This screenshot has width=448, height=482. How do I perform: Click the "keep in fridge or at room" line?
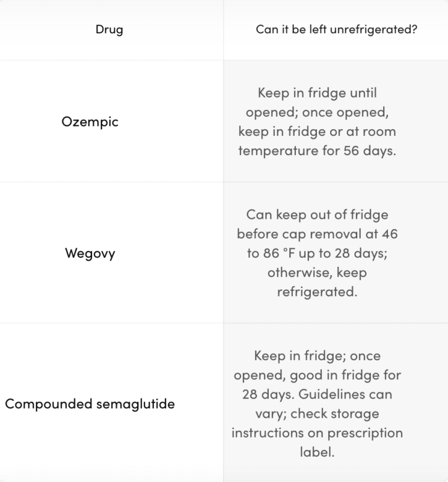[x=317, y=132]
